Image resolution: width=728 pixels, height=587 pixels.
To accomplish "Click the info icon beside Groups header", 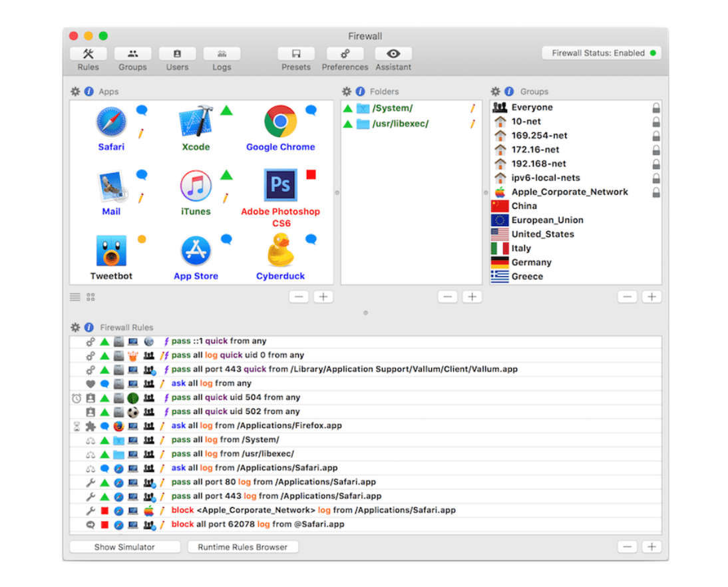I will pos(509,91).
